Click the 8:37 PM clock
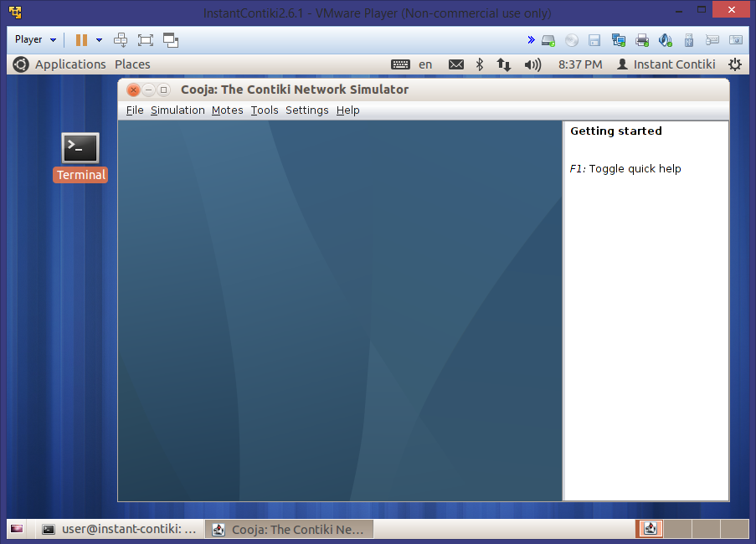The height and width of the screenshot is (544, 756). pyautogui.click(x=580, y=64)
